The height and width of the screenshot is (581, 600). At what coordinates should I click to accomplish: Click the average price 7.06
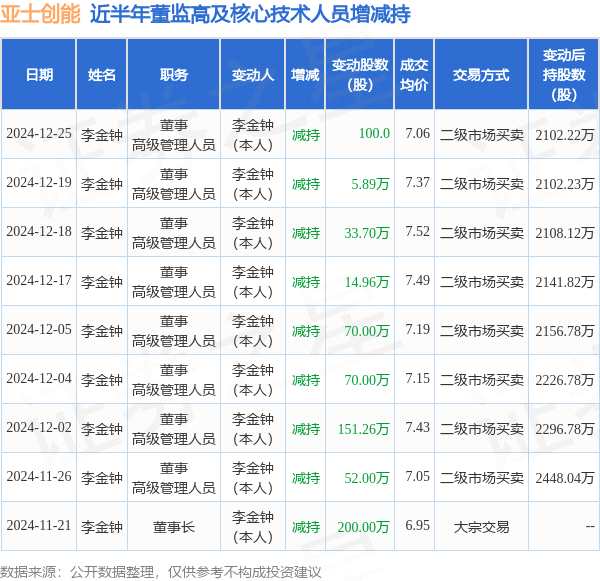click(x=417, y=134)
